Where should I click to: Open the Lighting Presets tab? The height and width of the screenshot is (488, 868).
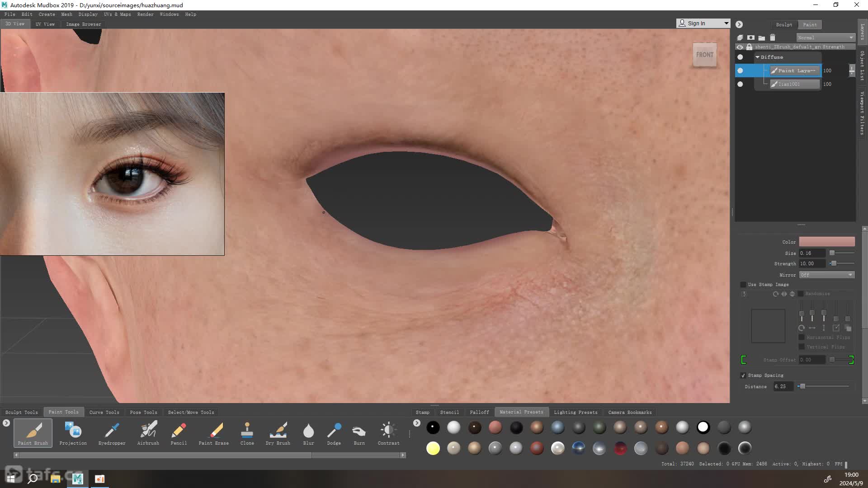576,412
